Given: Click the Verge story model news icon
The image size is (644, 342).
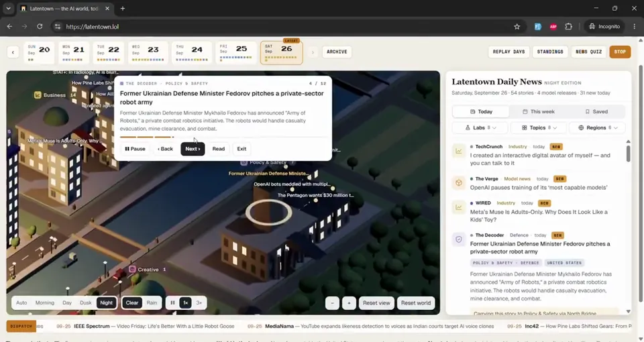Looking at the screenshot, I should pyautogui.click(x=459, y=183).
